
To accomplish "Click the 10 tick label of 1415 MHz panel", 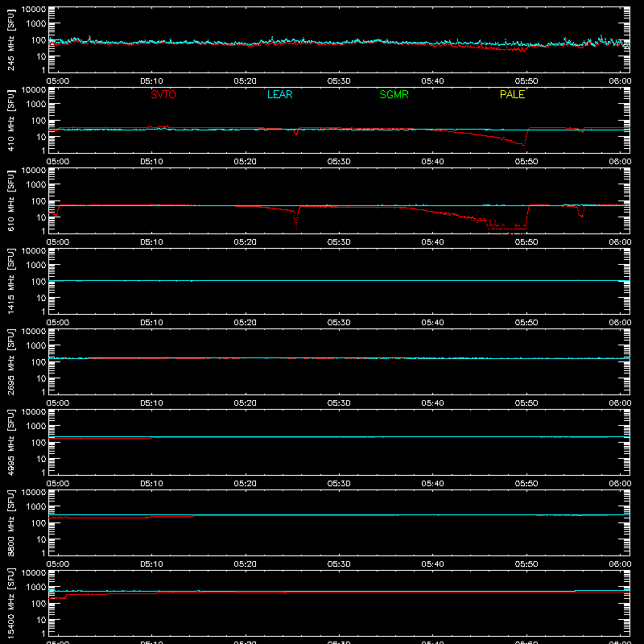I will coord(41,298).
